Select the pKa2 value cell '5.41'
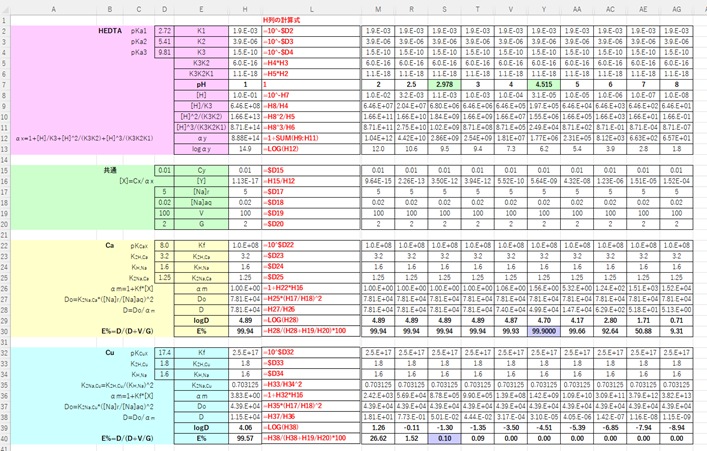Viewport: 707px width, 451px height. (x=164, y=41)
